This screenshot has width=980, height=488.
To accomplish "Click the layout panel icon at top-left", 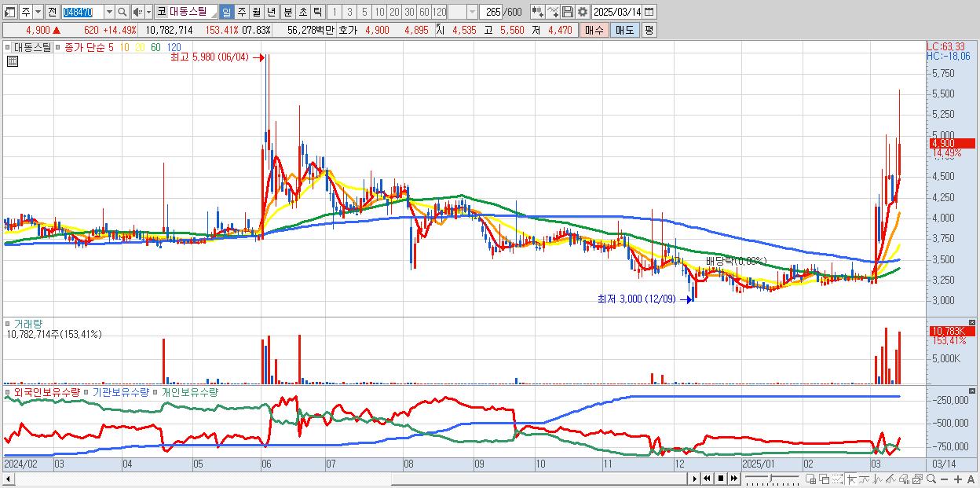I will (x=9, y=12).
